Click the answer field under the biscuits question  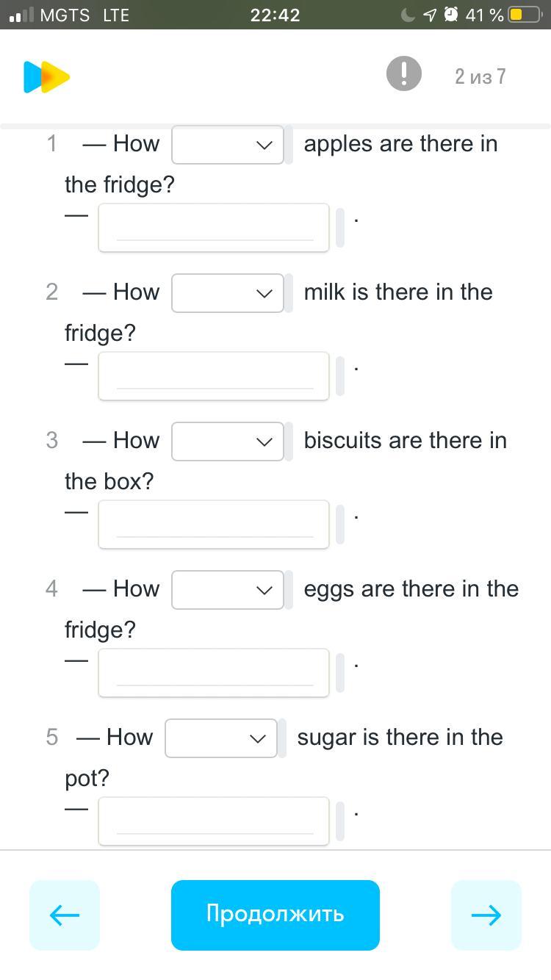pos(214,525)
